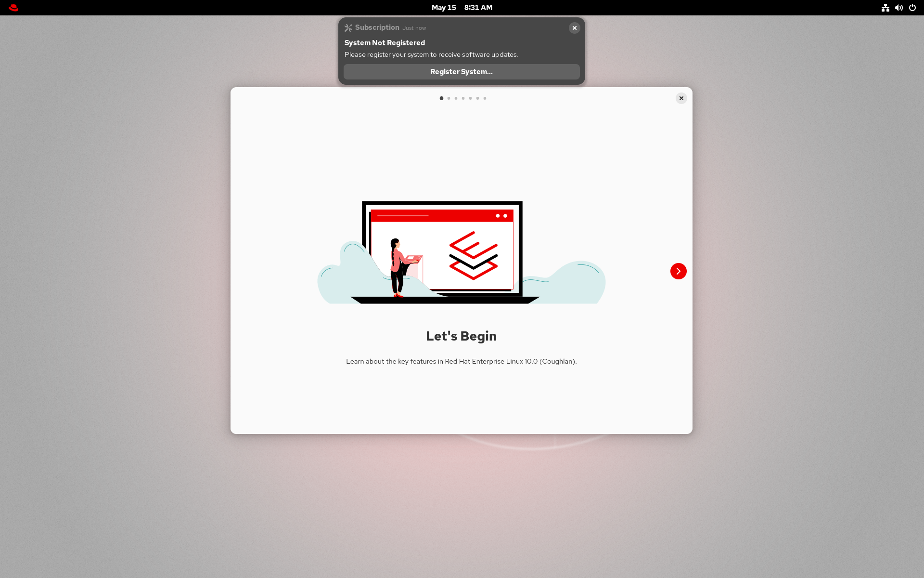The width and height of the screenshot is (924, 578).
Task: Click the 'Please register your system' message
Action: pos(431,54)
